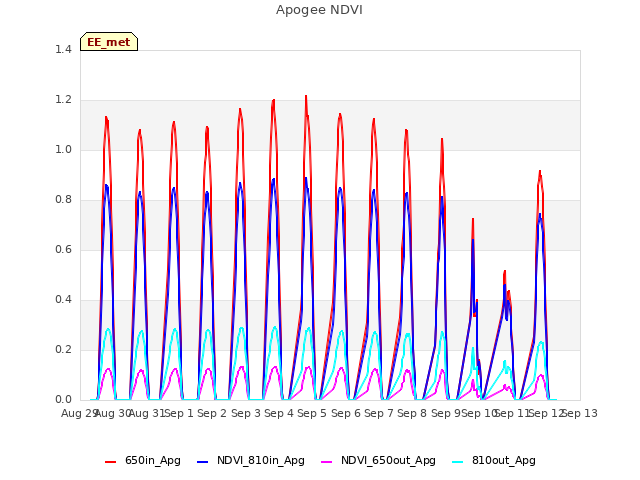Screen dimensions: 640x480
Task: Click the 0.6 y-axis label
Action: tap(63, 250)
